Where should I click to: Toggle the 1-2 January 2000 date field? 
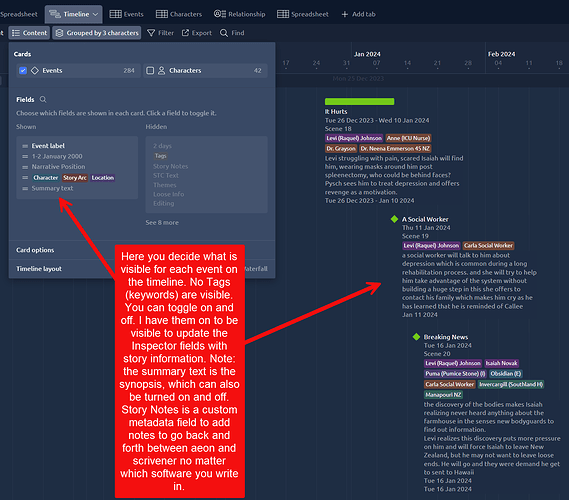(x=57, y=156)
